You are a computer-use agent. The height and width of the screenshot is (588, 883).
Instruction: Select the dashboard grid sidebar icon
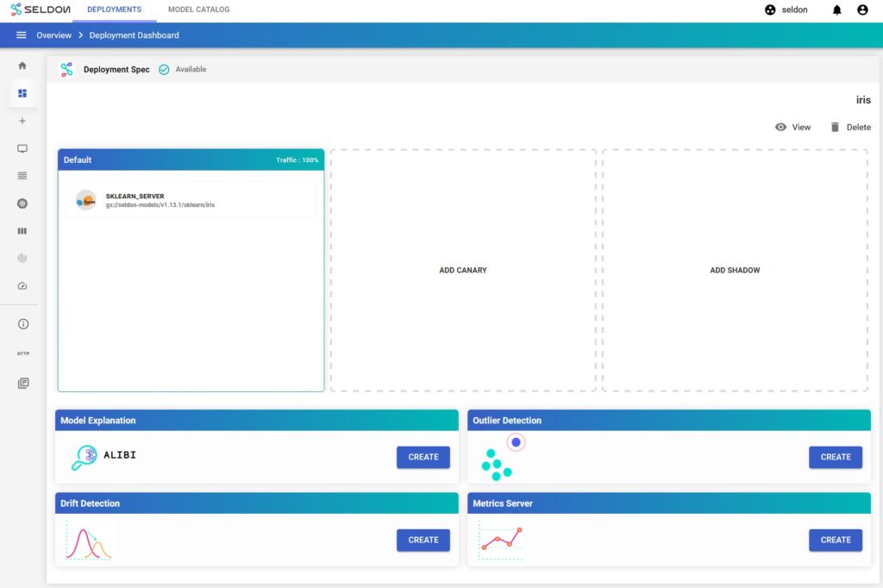[22, 93]
